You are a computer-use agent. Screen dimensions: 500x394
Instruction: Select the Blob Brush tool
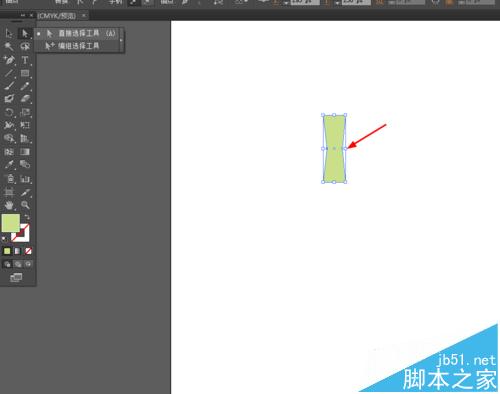[9, 99]
